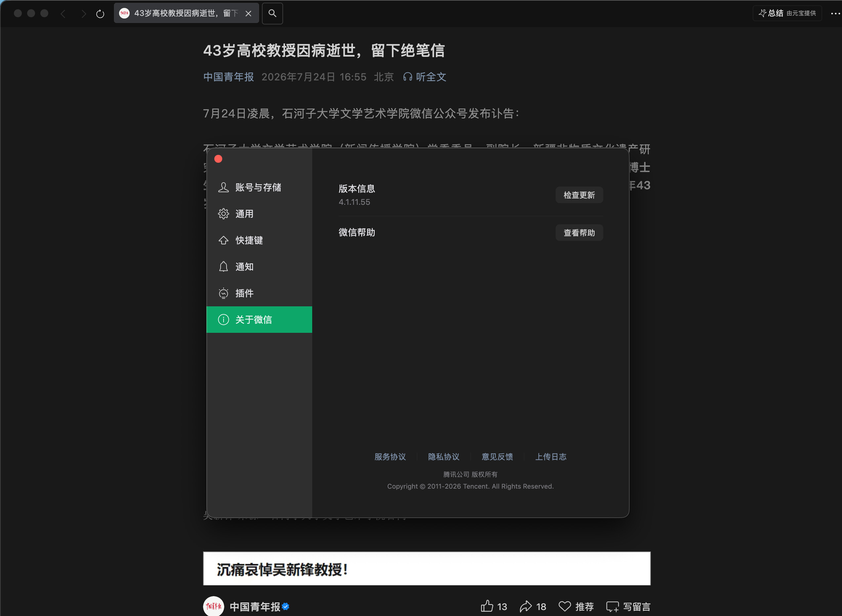Go to 通知 settings
842x616 pixels.
point(259,267)
